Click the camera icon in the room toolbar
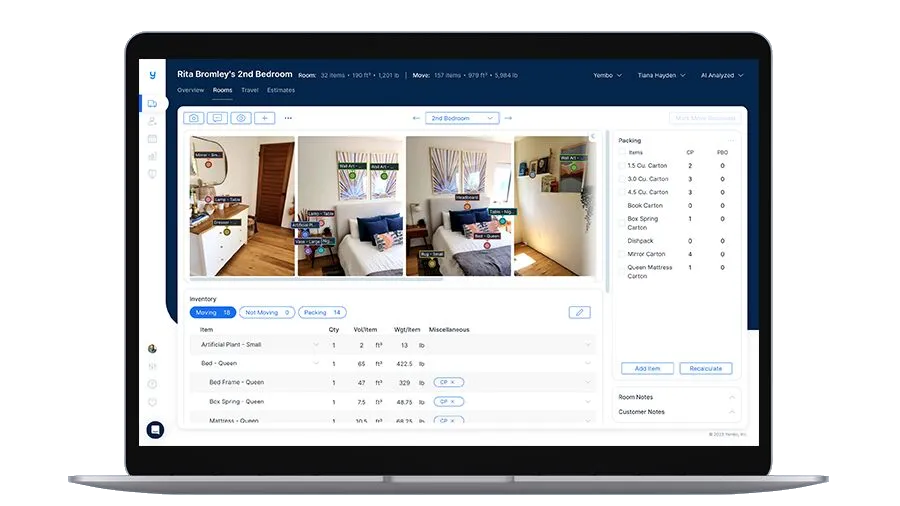This screenshot has height=506, width=900. 194,118
